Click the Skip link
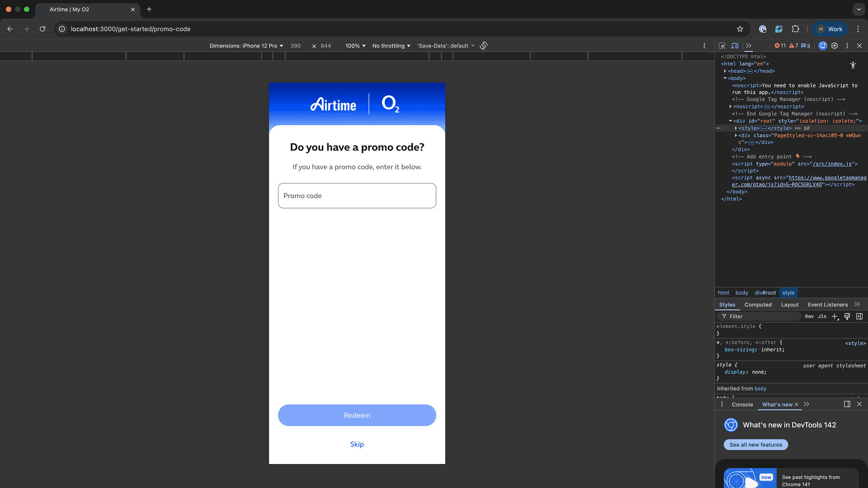 (x=357, y=444)
